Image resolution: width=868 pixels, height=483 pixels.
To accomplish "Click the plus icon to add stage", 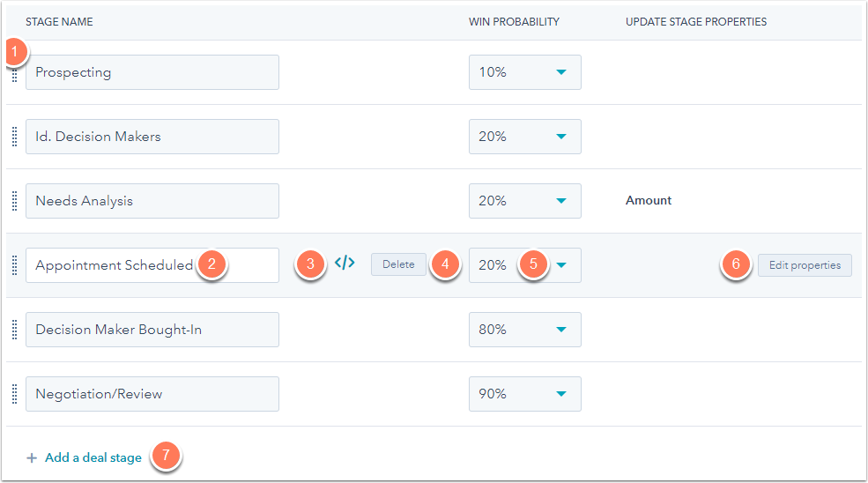I will [x=32, y=458].
